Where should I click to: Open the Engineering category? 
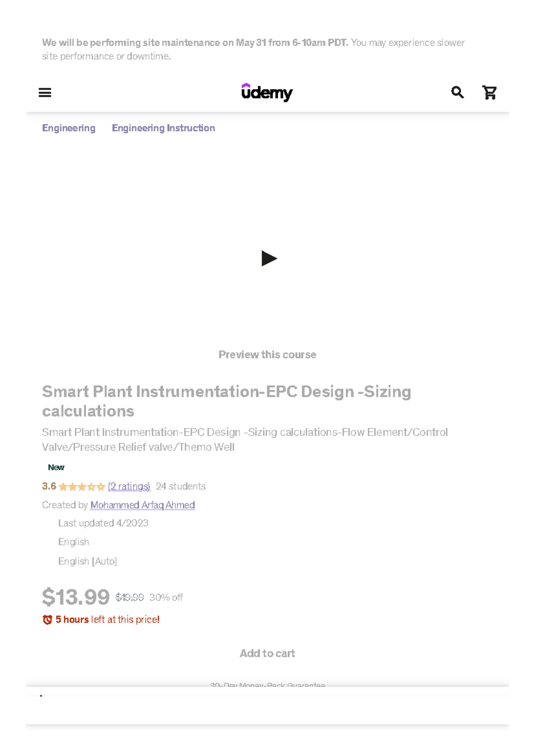tap(68, 128)
